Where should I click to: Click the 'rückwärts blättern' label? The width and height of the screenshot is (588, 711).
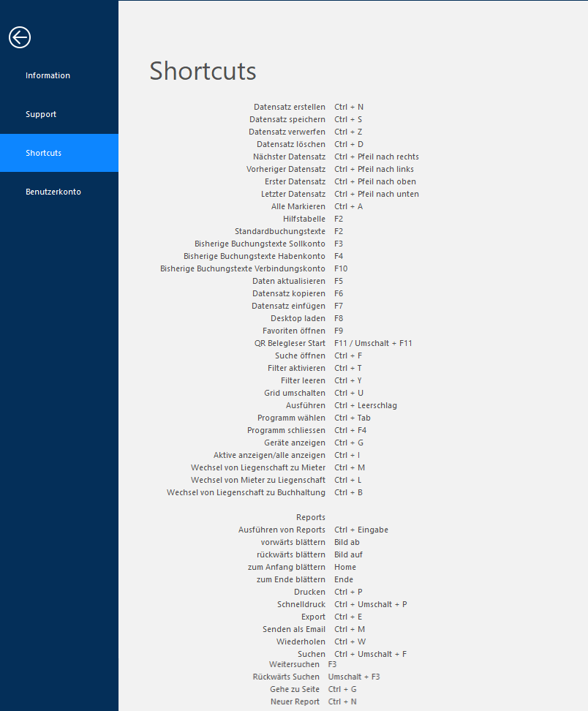290,554
